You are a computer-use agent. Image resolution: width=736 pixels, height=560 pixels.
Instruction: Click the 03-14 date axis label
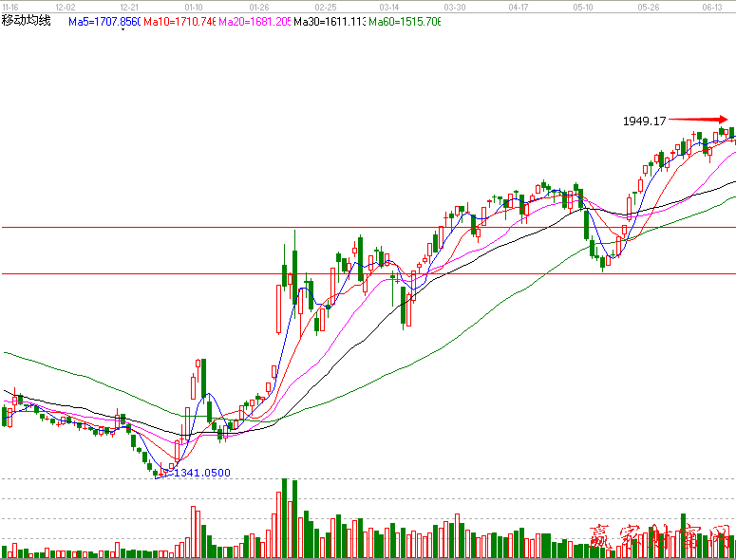(x=388, y=6)
